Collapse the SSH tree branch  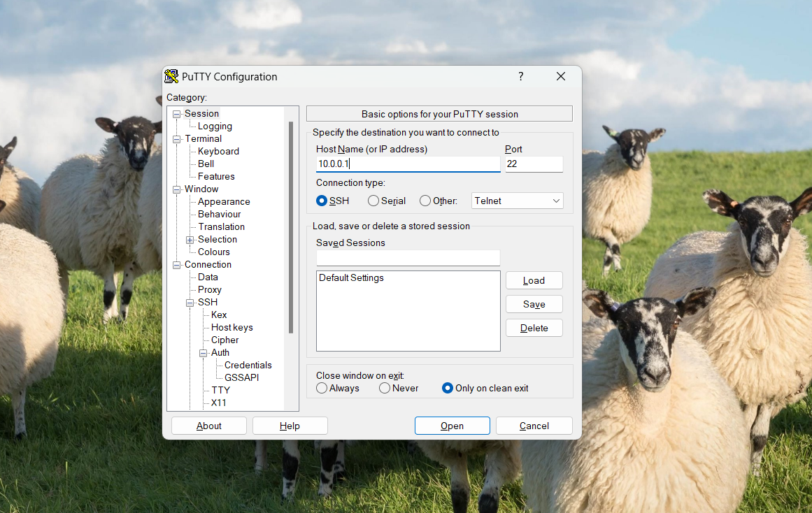189,302
